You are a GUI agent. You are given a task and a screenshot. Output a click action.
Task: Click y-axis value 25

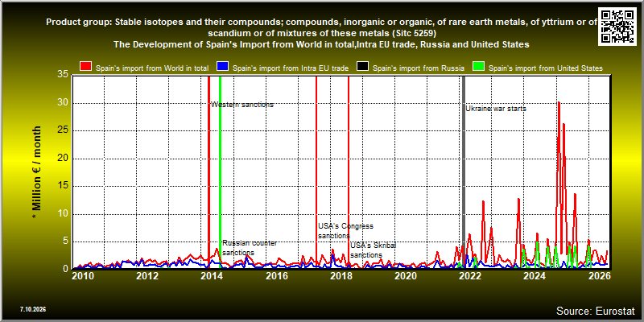point(63,130)
